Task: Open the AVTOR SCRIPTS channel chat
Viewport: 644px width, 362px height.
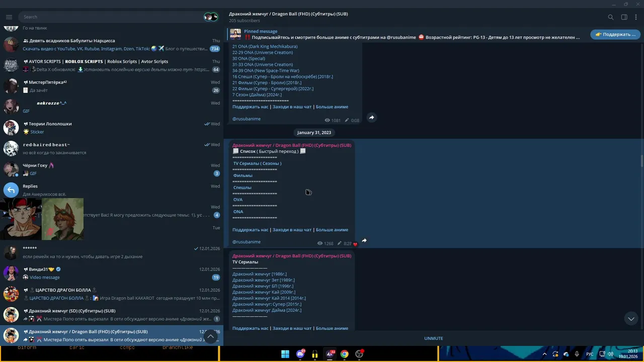Action: (112, 65)
